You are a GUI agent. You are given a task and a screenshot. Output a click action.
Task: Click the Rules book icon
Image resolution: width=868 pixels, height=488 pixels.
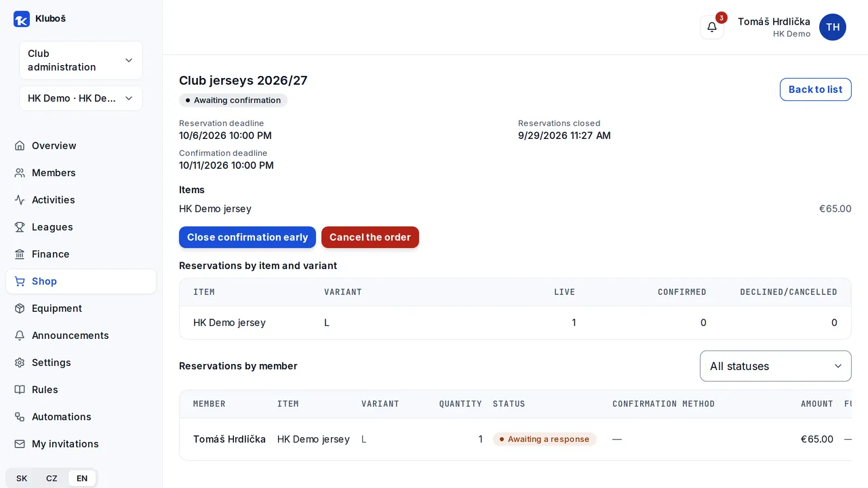[20, 390]
